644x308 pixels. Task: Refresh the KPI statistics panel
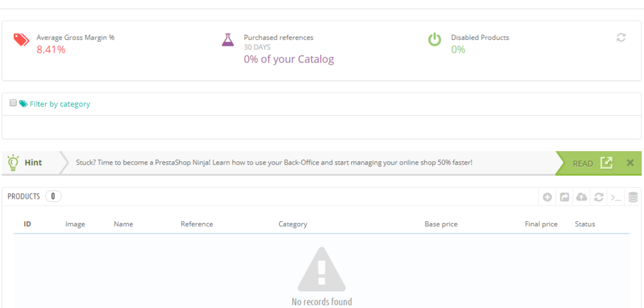click(x=621, y=38)
